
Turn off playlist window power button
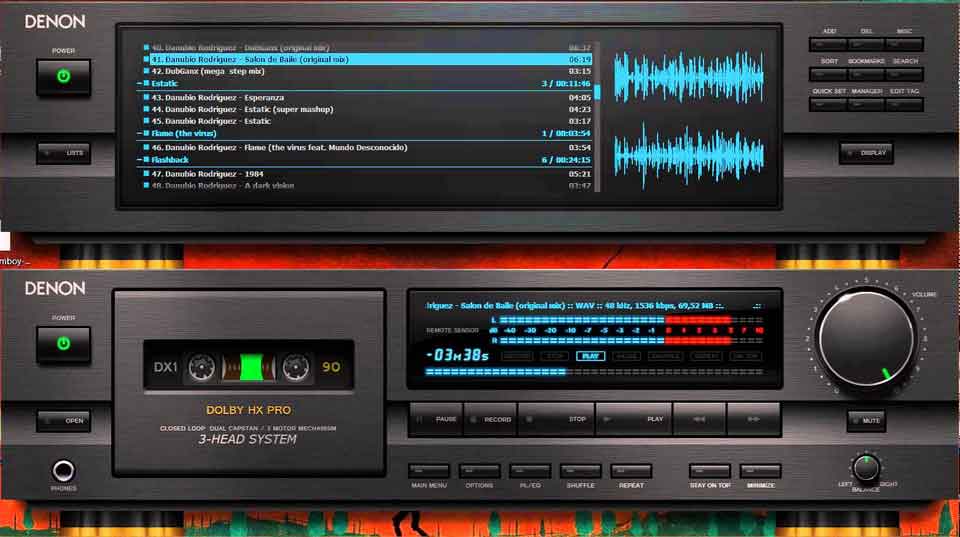[x=64, y=77]
